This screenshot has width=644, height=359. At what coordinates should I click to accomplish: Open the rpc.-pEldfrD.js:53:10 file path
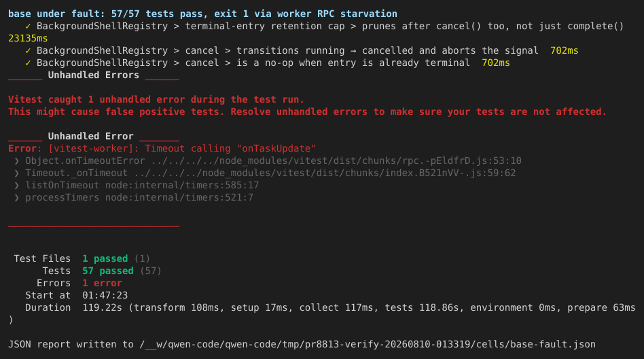click(x=336, y=160)
